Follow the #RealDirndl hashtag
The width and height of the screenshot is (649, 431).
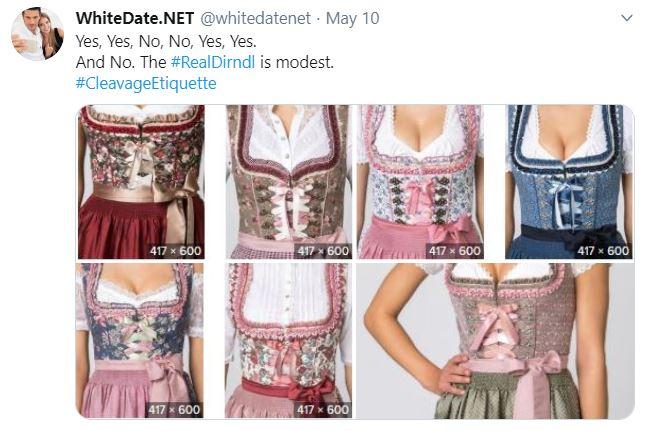coord(213,63)
